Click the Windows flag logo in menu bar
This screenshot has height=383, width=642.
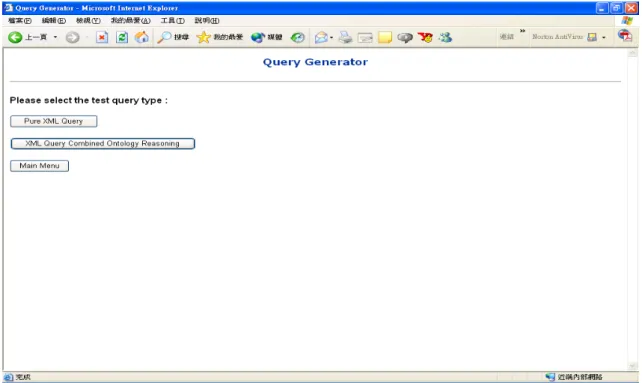pos(626,20)
